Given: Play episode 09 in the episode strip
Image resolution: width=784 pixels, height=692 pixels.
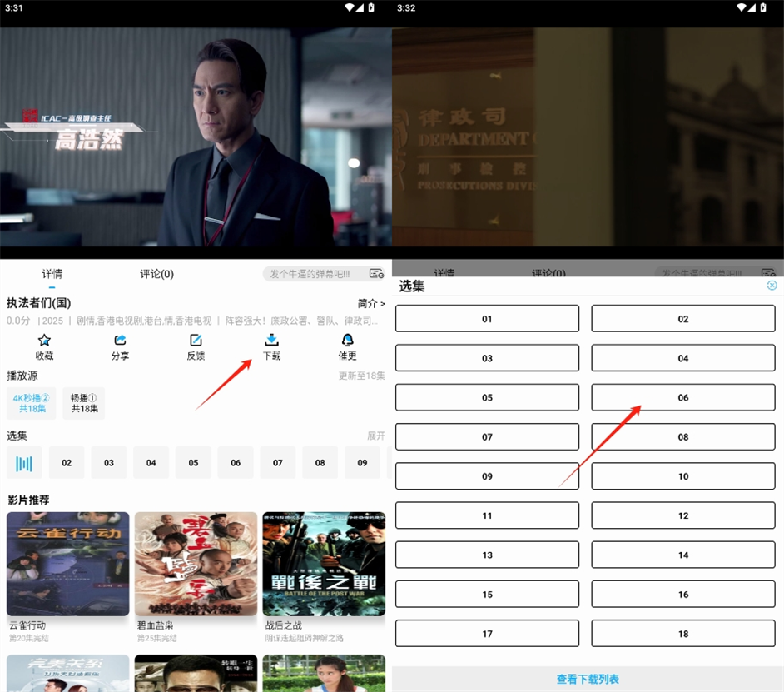Looking at the screenshot, I should point(363,463).
